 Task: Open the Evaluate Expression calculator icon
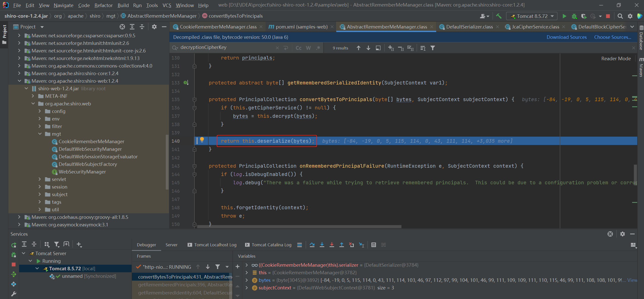click(374, 245)
